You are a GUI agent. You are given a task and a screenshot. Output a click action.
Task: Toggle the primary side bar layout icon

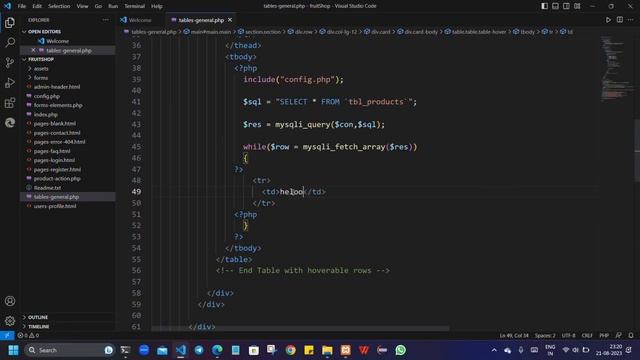(x=544, y=6)
